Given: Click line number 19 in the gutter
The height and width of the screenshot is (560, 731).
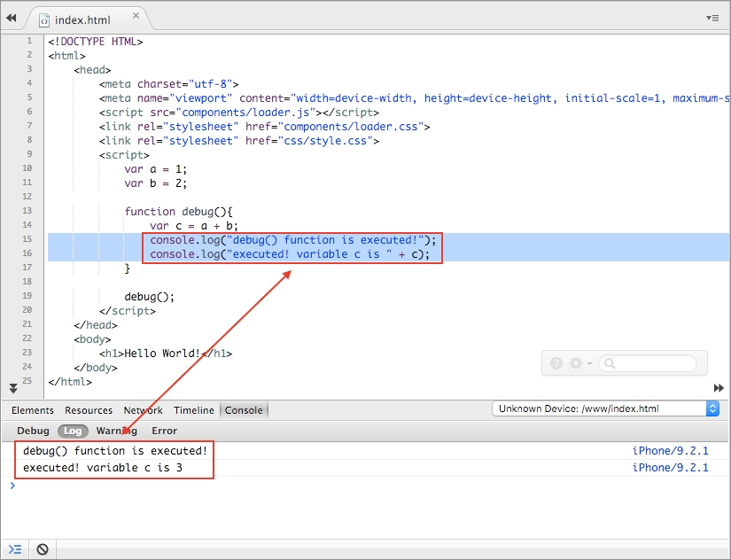Looking at the screenshot, I should (27, 296).
